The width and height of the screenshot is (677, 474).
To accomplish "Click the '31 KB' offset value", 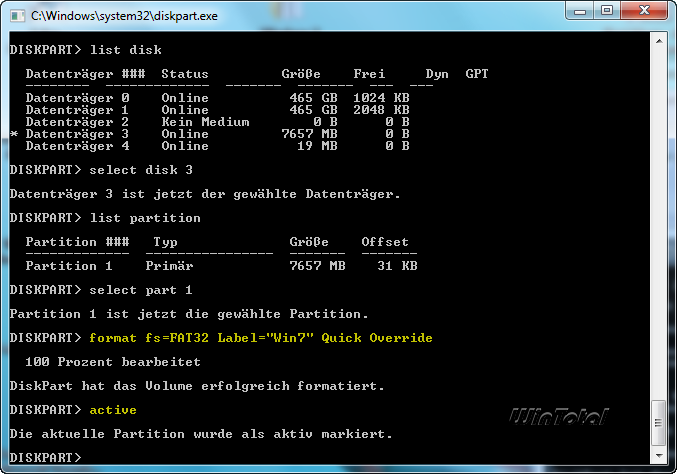I will 397,266.
